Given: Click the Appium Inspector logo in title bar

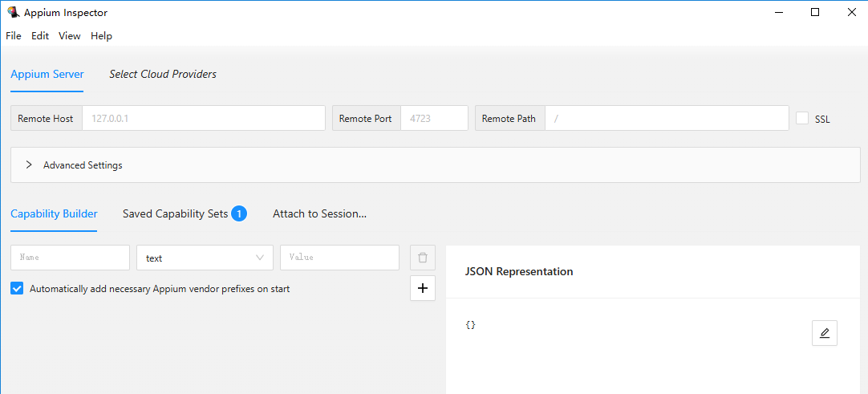Looking at the screenshot, I should [x=12, y=12].
